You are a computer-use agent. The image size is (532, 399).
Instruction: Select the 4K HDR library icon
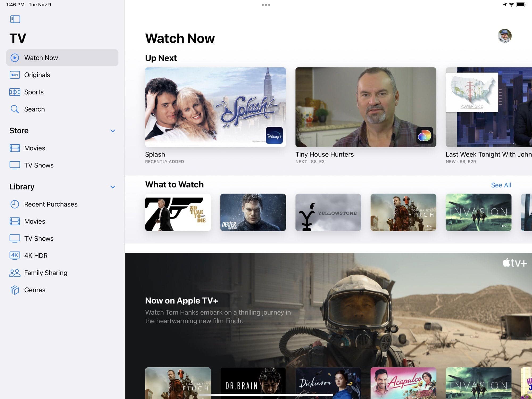click(x=15, y=255)
